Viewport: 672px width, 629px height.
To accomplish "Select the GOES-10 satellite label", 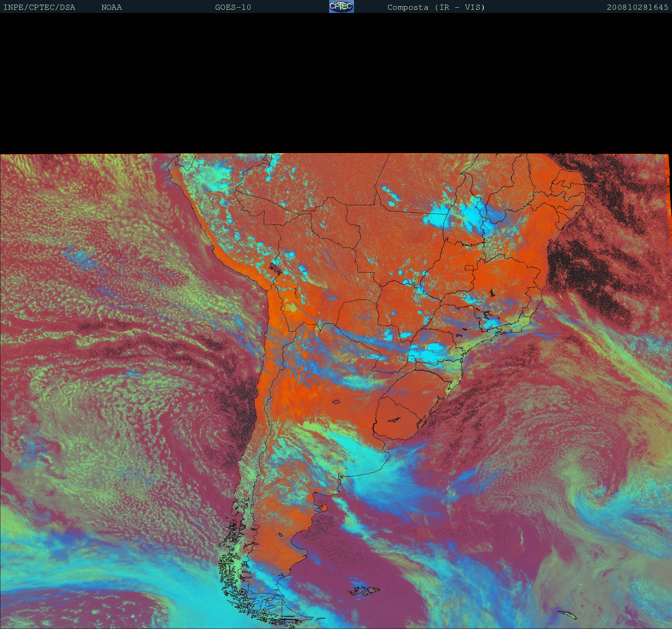I will pyautogui.click(x=233, y=7).
